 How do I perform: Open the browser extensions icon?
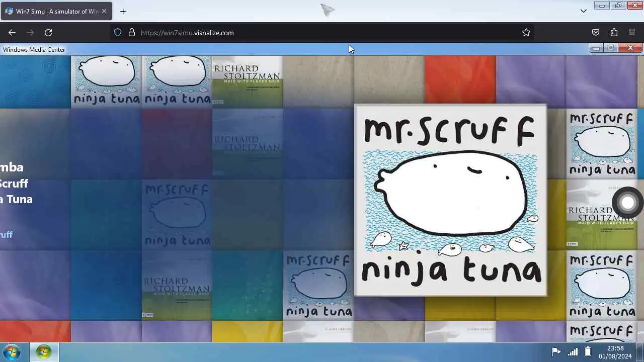(614, 33)
